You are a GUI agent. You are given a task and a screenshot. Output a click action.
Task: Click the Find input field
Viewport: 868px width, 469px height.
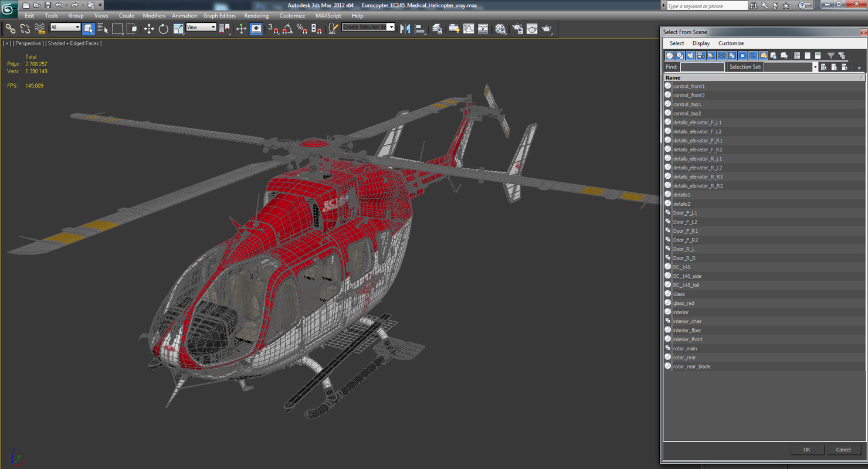pos(703,67)
